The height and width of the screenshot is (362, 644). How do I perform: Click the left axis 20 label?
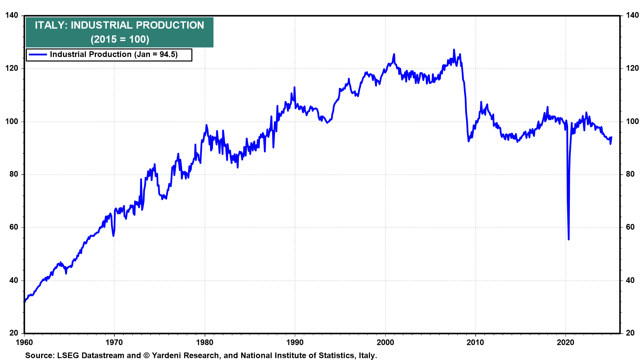click(x=14, y=333)
